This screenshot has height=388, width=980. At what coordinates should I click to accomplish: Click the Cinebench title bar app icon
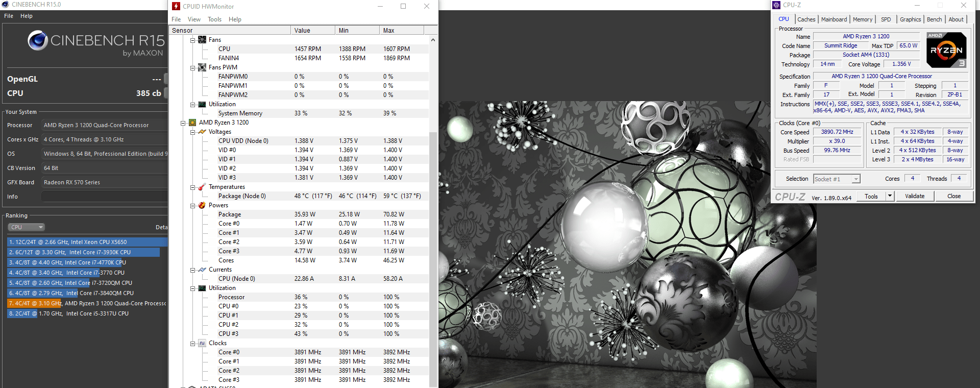[x=5, y=4]
